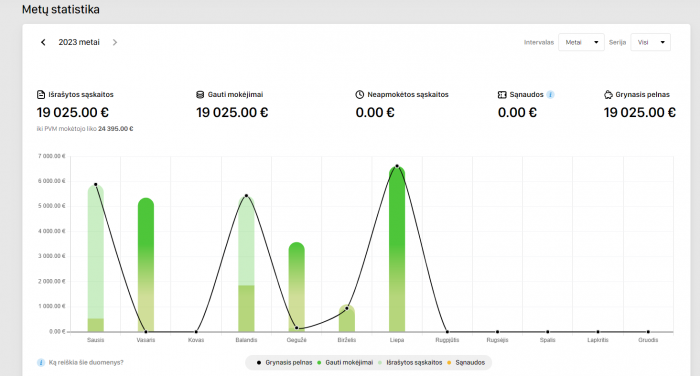The width and height of the screenshot is (700, 376).
Task: Click the Neapmokėtos sąskaitos clock icon
Action: click(x=359, y=95)
